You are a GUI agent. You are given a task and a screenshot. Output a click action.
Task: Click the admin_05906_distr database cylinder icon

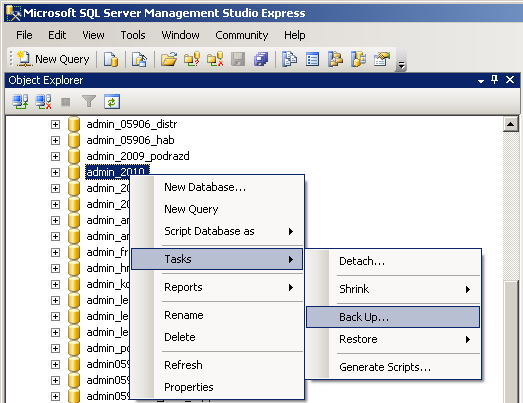pyautogui.click(x=74, y=124)
